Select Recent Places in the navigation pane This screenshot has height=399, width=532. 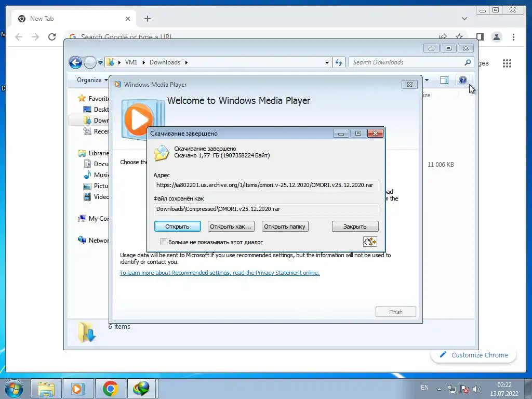[x=96, y=131]
